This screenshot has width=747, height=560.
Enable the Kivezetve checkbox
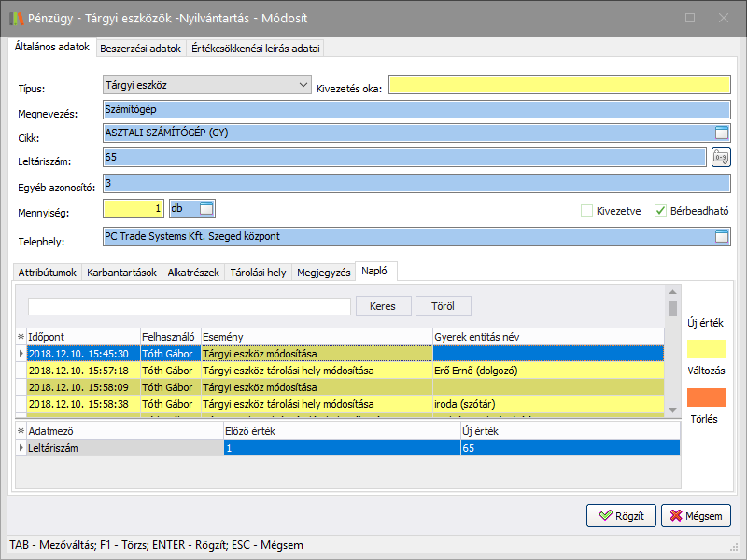[586, 211]
